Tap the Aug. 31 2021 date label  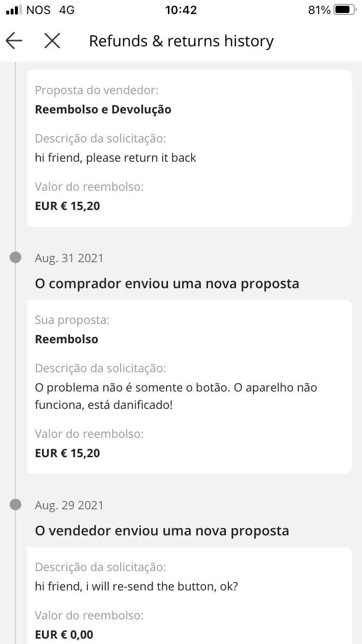(69, 258)
